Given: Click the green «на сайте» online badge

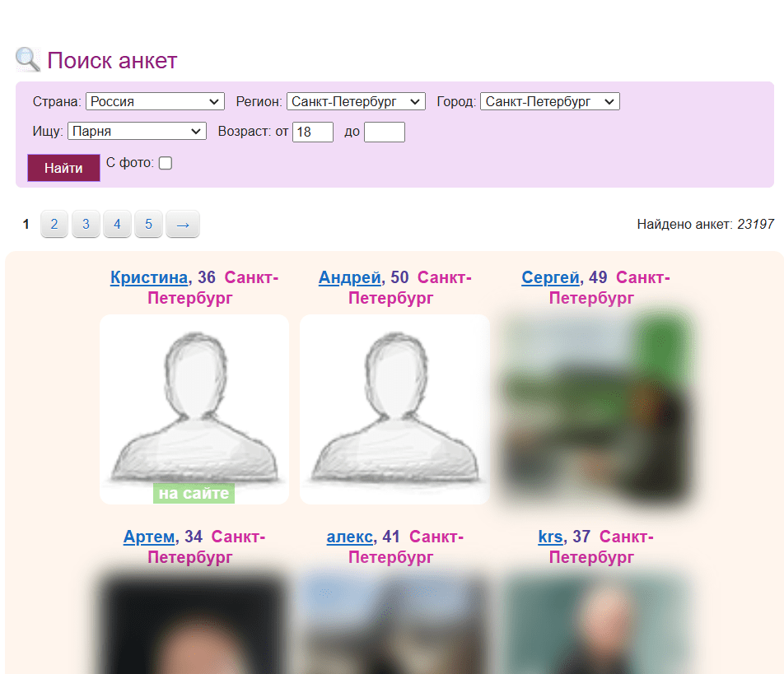Looking at the screenshot, I should coord(194,494).
